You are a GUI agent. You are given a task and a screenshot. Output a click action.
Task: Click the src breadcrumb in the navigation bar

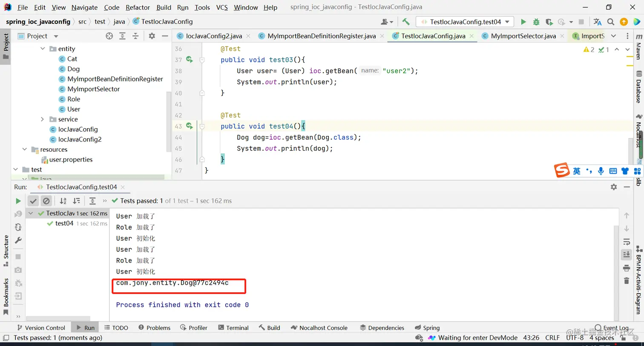click(x=82, y=21)
